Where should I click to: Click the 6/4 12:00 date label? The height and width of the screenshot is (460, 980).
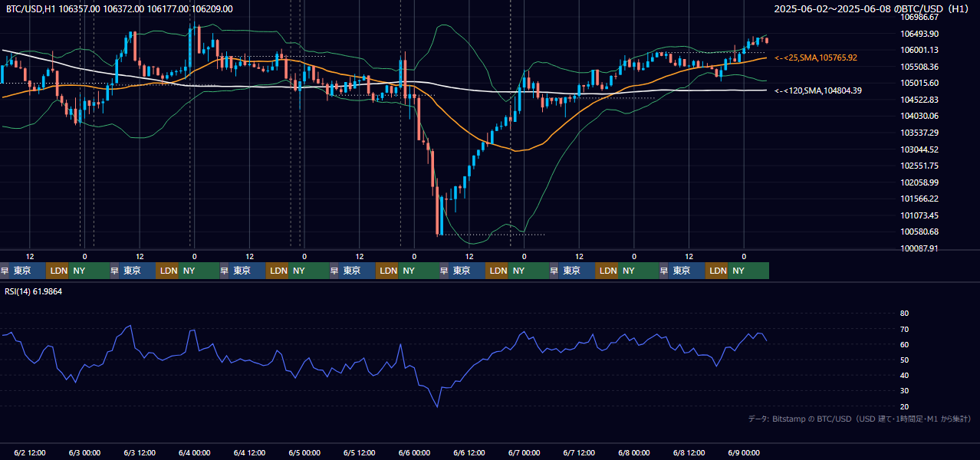coord(250,453)
